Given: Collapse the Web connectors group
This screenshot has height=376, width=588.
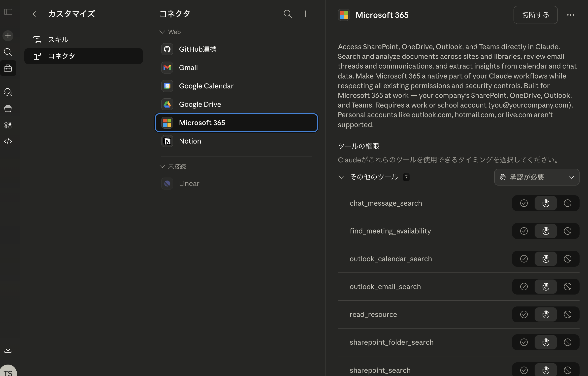Looking at the screenshot, I should [x=162, y=32].
